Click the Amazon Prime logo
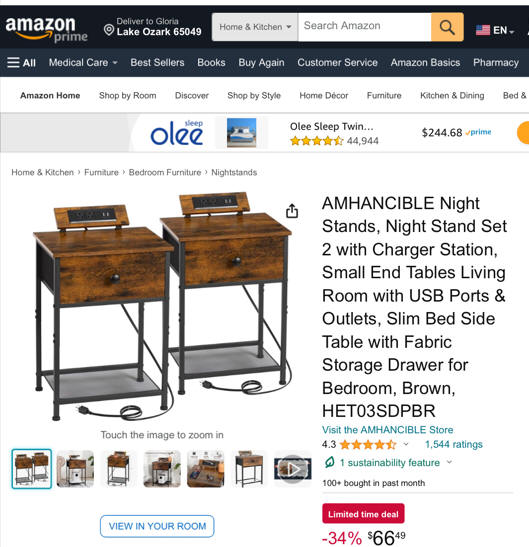This screenshot has height=547, width=529. pyautogui.click(x=46, y=29)
